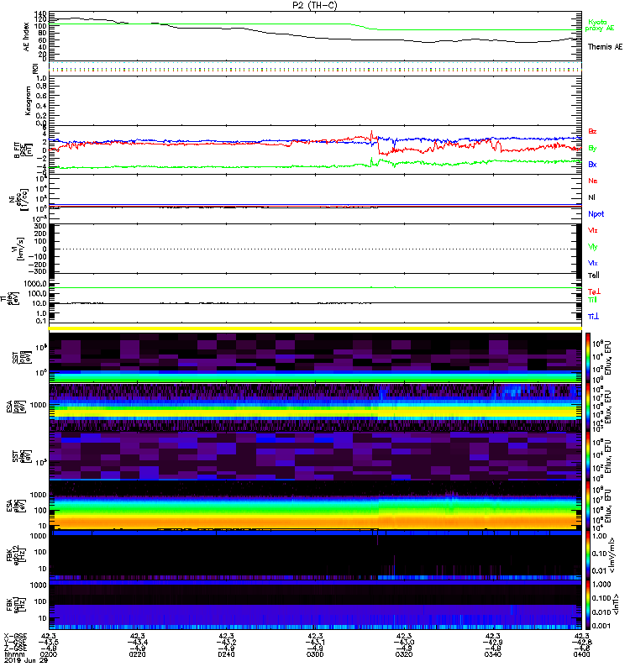The width and height of the screenshot is (630, 672).
Task: Click the ESA elec [eV] axis label
Action: pyautogui.click(x=15, y=506)
